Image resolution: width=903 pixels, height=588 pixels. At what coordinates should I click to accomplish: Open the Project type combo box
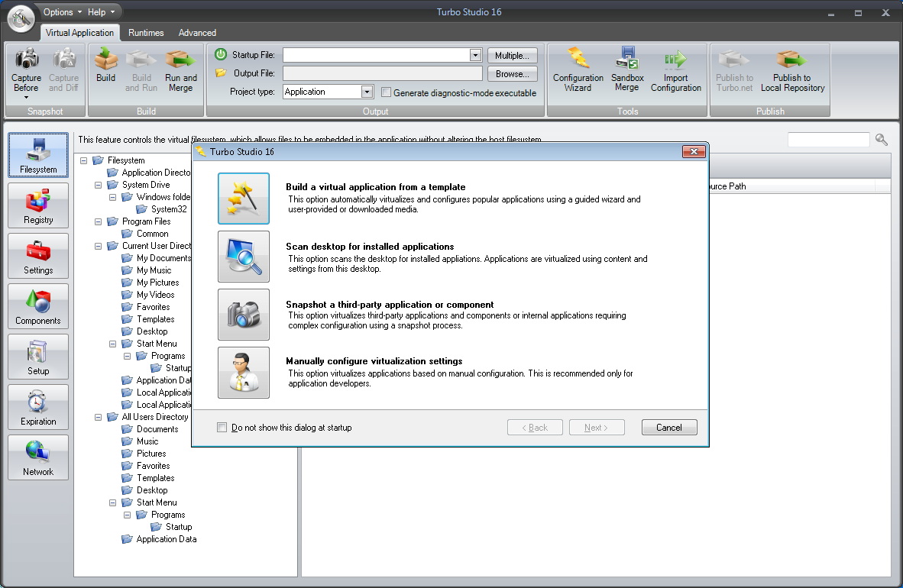(x=329, y=92)
